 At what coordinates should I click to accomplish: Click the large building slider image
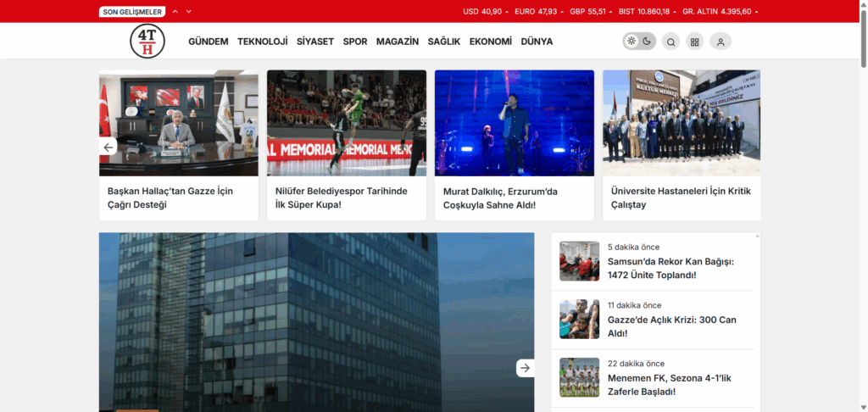coord(316,322)
